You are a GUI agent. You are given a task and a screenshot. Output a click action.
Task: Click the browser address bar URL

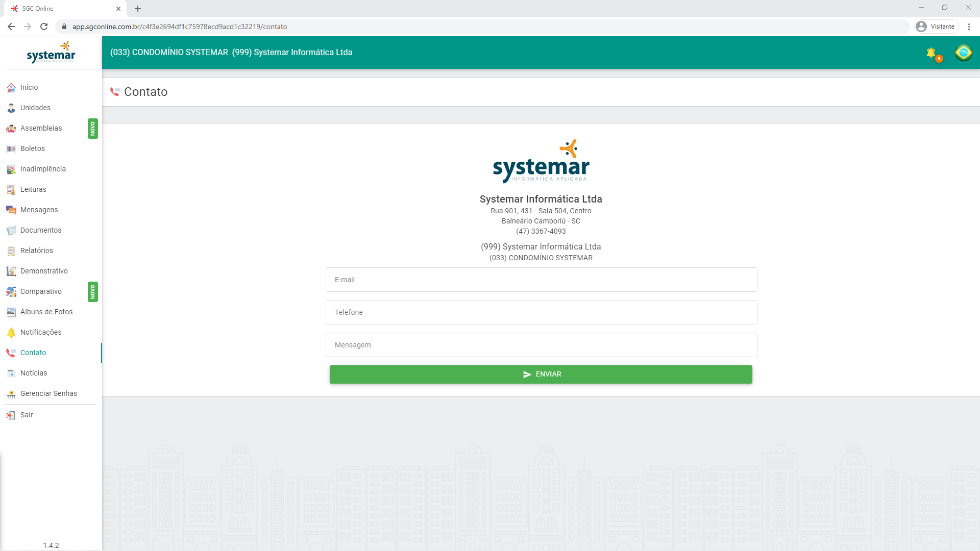[x=180, y=27]
